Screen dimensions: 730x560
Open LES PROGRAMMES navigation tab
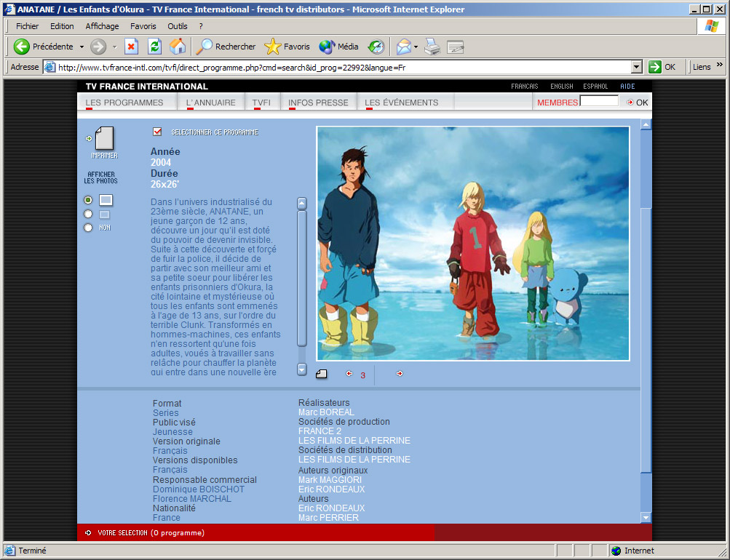[124, 103]
